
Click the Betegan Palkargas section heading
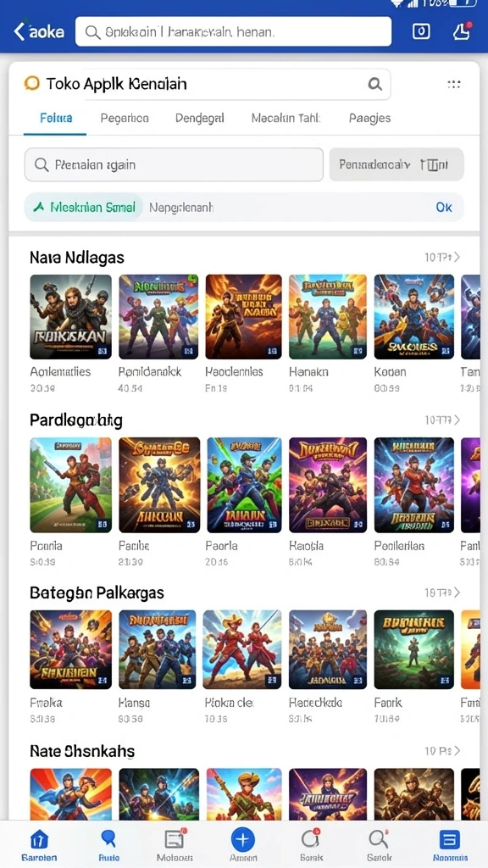tap(97, 593)
